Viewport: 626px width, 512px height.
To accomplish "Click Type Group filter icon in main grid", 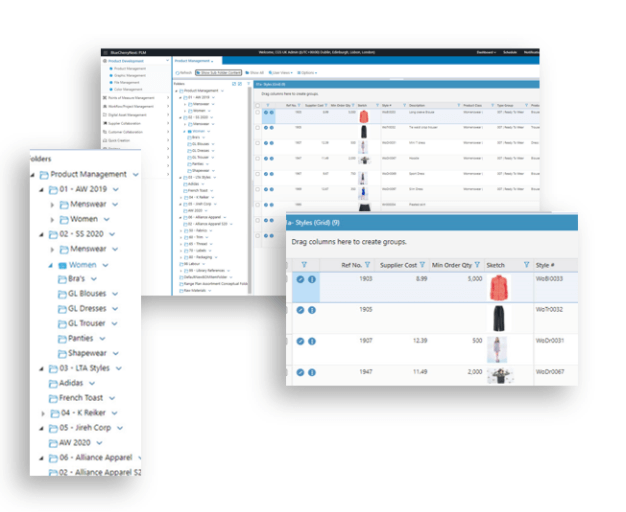I will tap(526, 105).
